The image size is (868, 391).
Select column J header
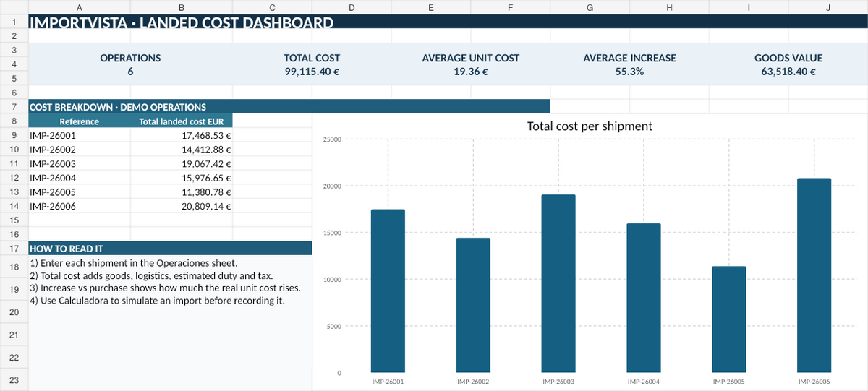828,7
